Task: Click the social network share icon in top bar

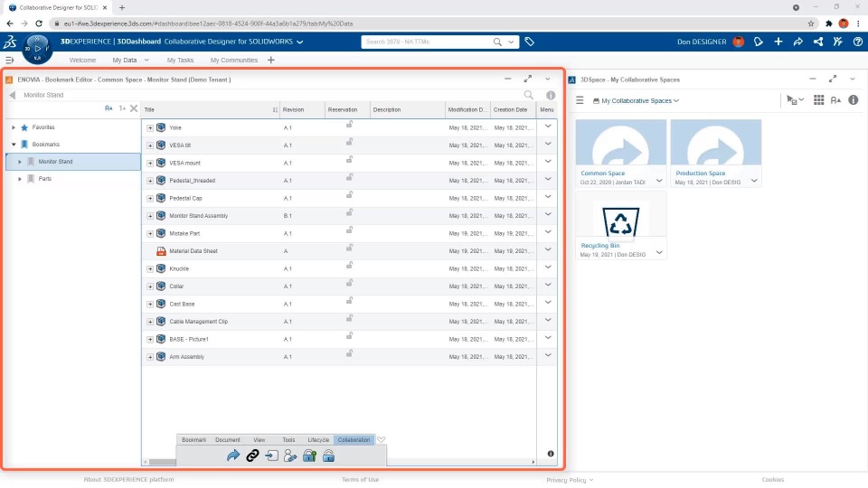Action: point(817,42)
